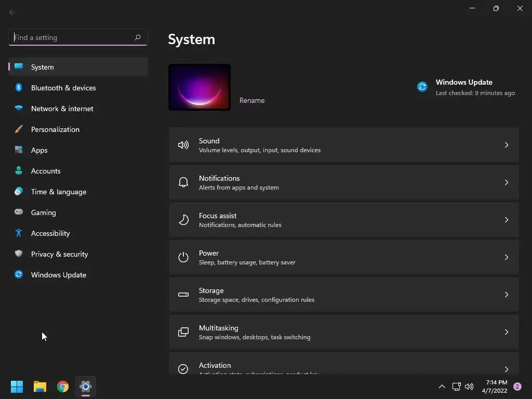Click the search magnifier icon
The image size is (532, 399).
tap(138, 37)
